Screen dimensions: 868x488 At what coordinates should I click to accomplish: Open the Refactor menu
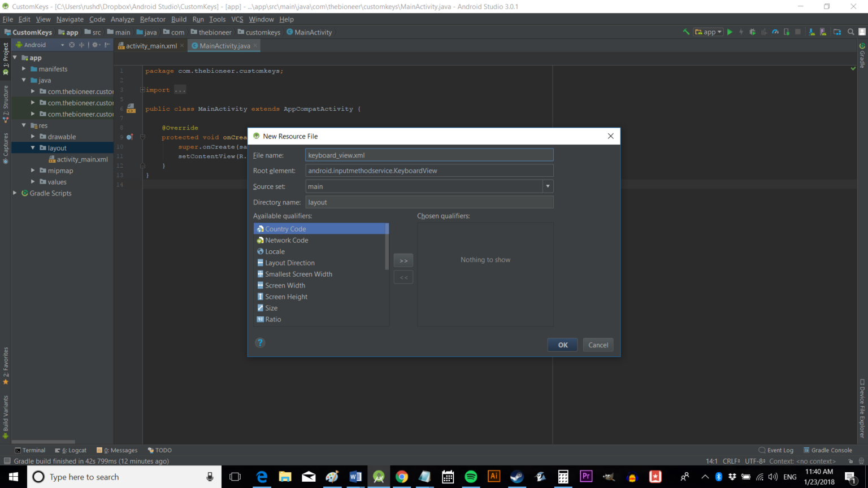coord(153,19)
